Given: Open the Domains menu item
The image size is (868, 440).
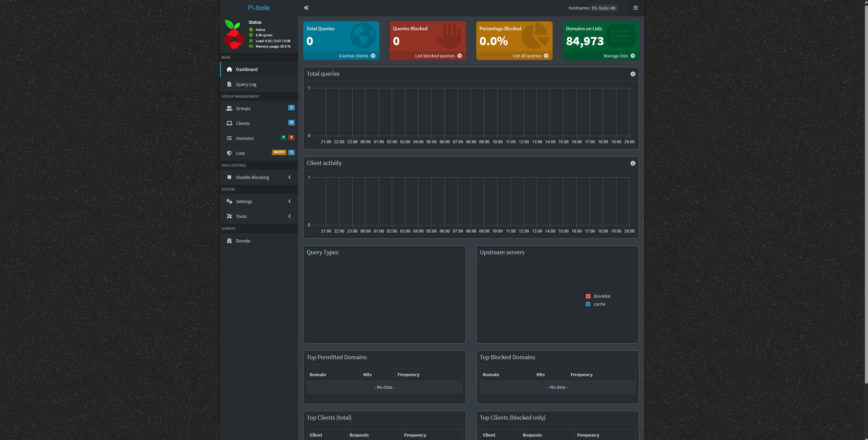Looking at the screenshot, I should click(259, 138).
